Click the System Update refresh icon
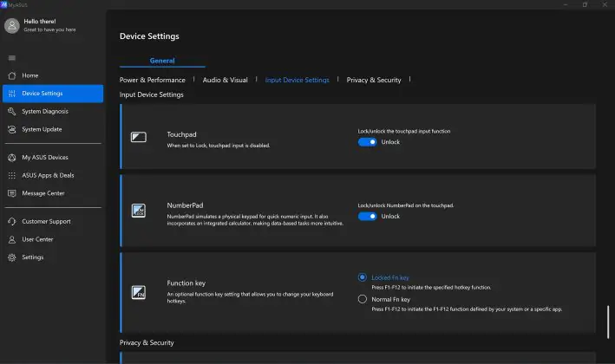The height and width of the screenshot is (364, 615). pos(12,129)
